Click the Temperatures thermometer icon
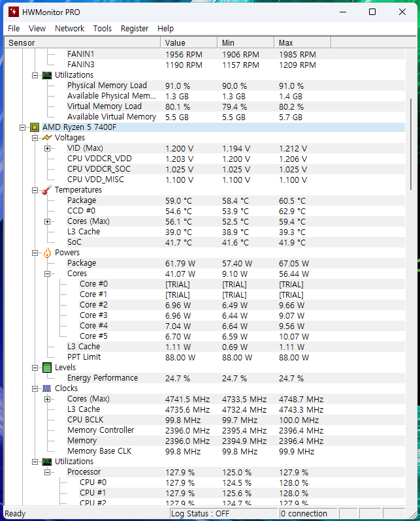The image size is (420, 521). [x=46, y=190]
